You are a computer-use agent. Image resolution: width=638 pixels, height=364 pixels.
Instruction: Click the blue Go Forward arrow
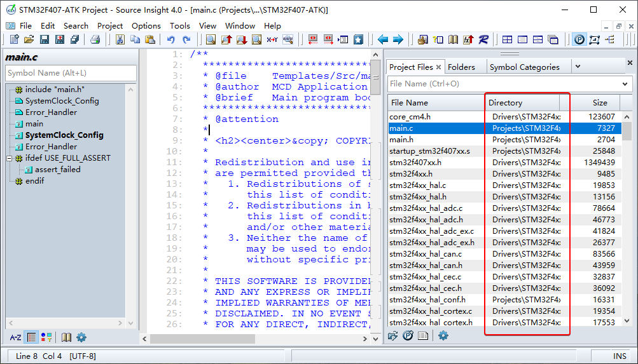[398, 39]
